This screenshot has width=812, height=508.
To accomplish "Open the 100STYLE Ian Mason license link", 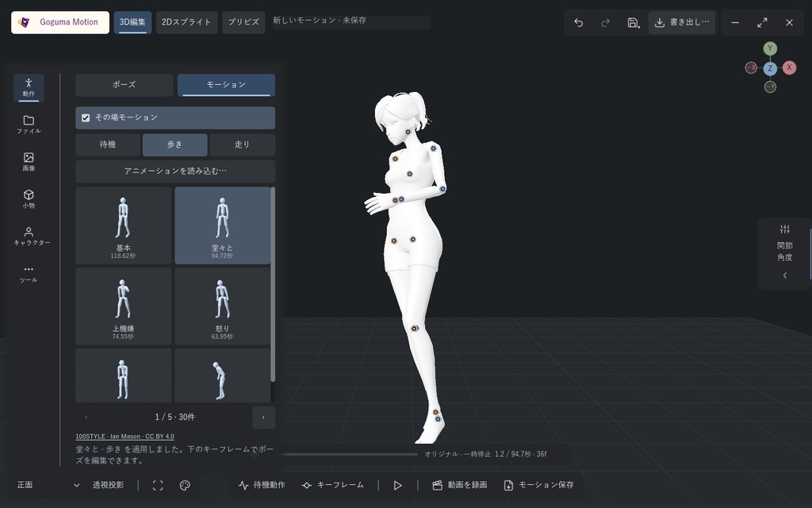I will 124,437.
